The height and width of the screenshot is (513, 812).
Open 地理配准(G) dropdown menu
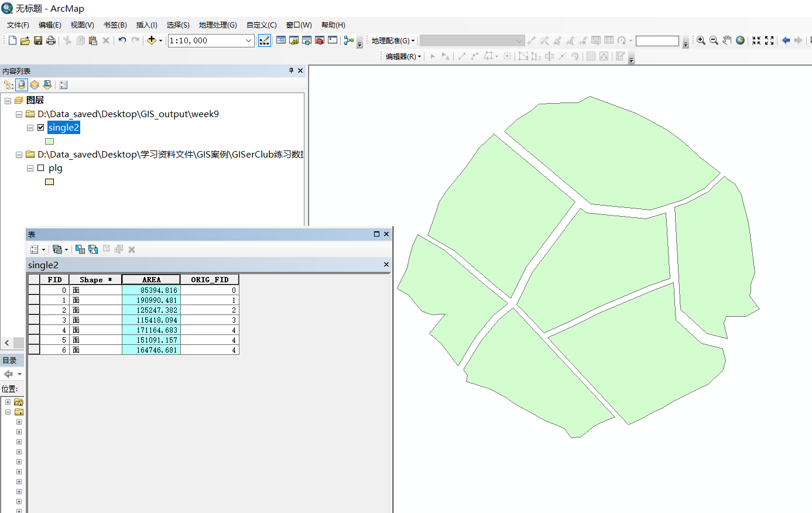[x=393, y=40]
